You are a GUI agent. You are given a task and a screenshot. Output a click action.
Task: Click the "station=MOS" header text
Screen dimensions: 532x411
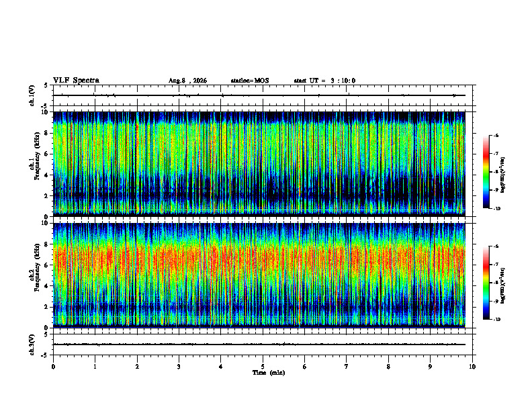point(250,81)
